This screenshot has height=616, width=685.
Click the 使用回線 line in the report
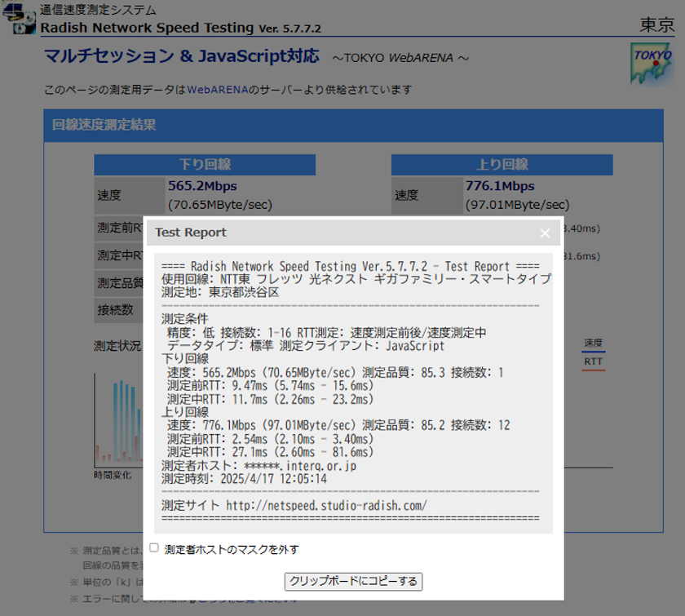pyautogui.click(x=356, y=279)
